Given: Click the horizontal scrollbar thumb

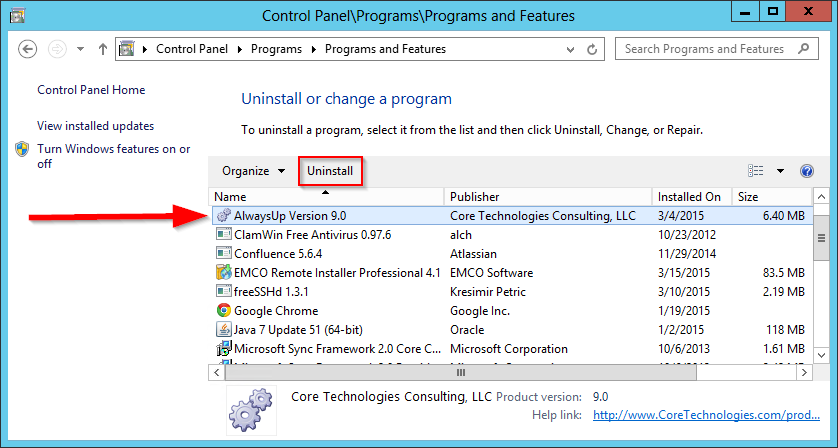Looking at the screenshot, I should [x=460, y=373].
